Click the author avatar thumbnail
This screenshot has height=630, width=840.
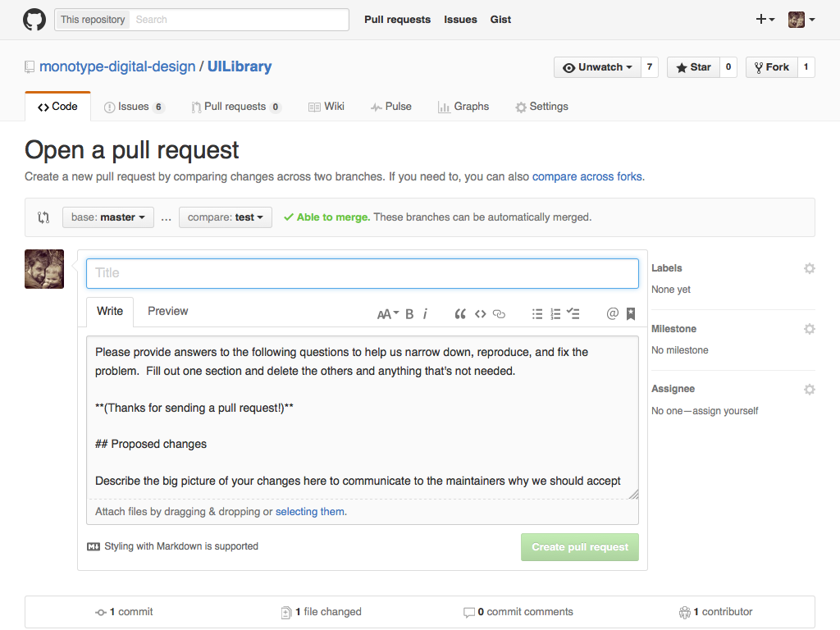point(44,269)
